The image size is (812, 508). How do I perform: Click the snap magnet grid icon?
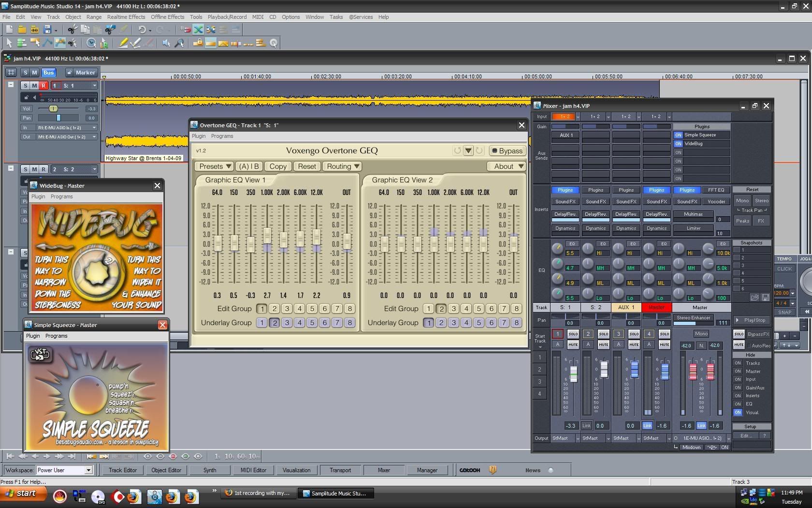[186, 30]
